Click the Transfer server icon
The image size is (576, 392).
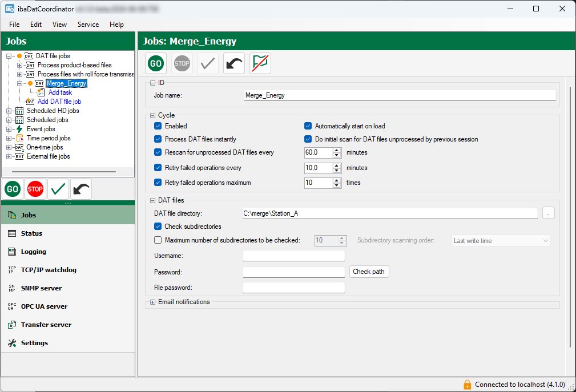pyautogui.click(x=12, y=325)
